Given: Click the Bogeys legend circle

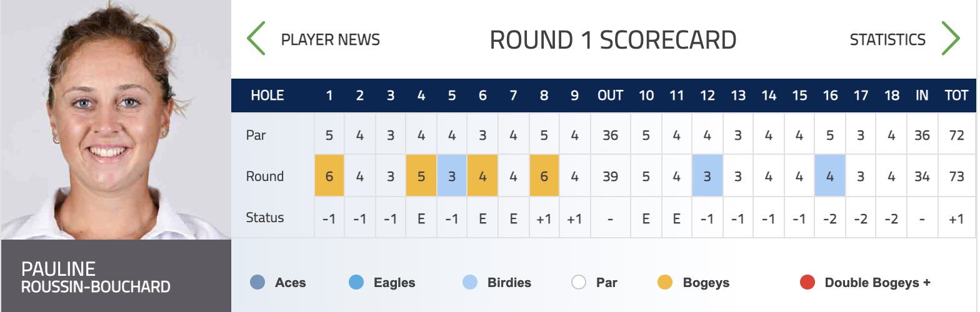Looking at the screenshot, I should coord(665,283).
